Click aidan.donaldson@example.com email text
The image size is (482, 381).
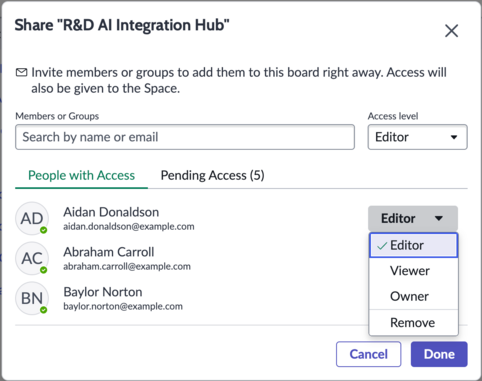click(x=129, y=227)
